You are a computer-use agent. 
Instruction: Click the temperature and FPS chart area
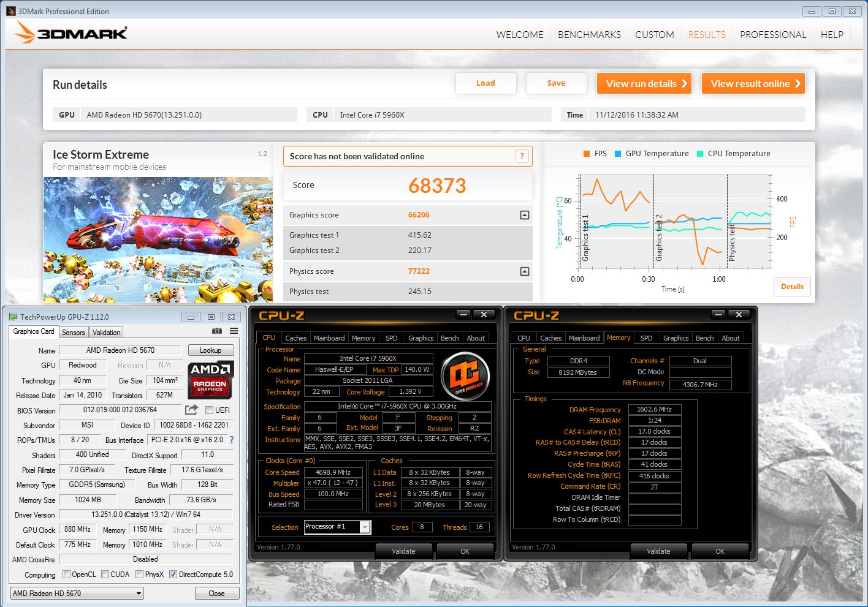674,222
